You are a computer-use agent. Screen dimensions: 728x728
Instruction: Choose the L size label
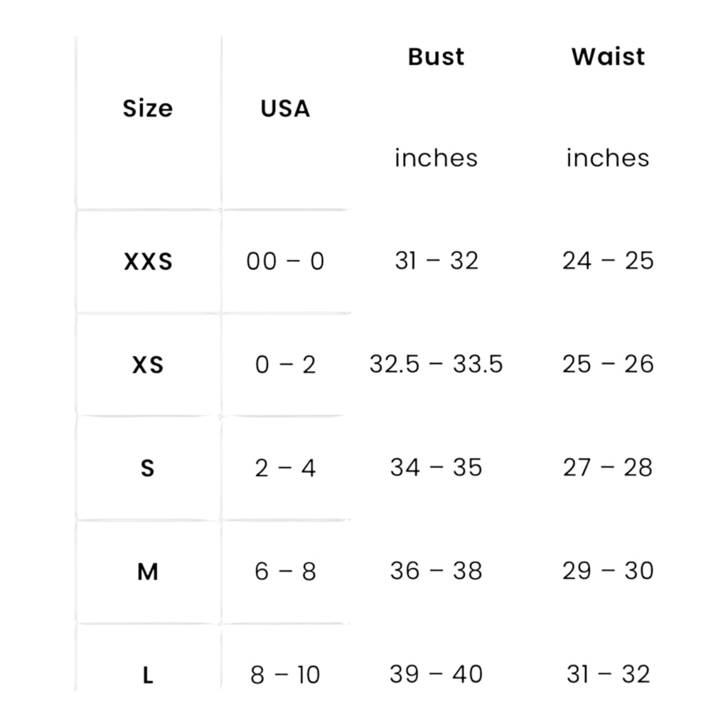click(148, 675)
